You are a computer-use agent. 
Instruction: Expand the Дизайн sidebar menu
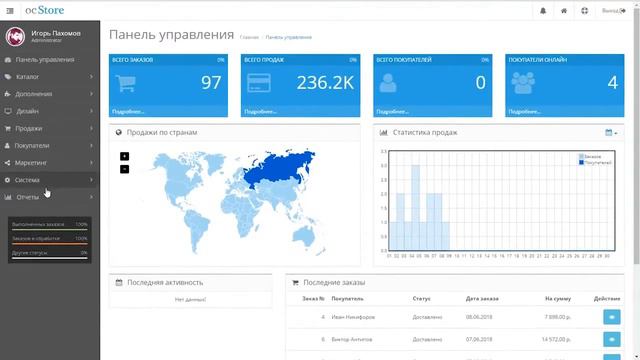click(x=50, y=111)
